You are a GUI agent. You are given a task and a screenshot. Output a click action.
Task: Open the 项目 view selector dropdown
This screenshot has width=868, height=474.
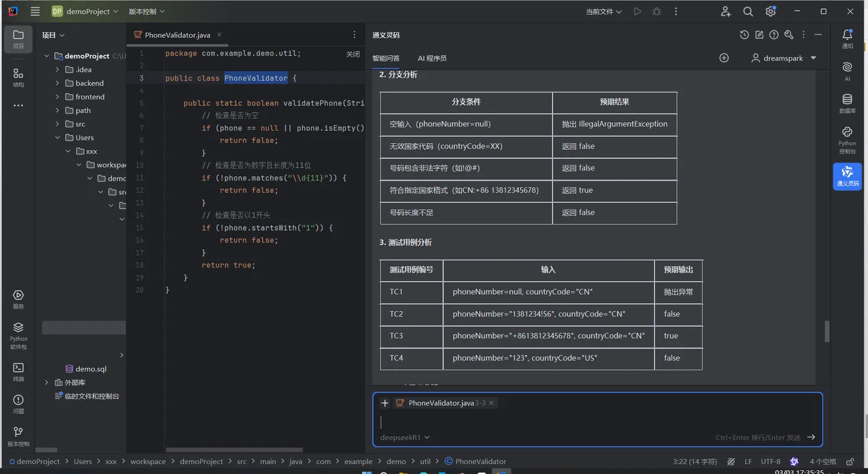tap(53, 35)
